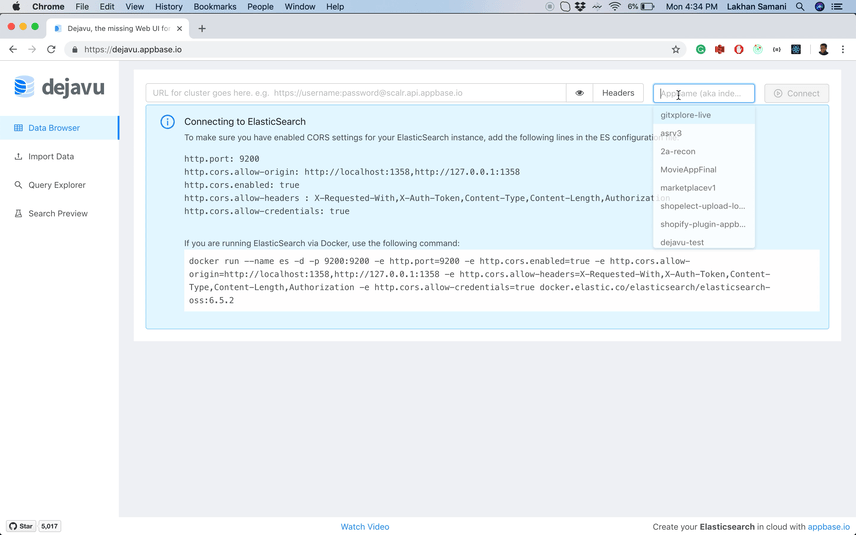
Task: Open the Help menu
Action: pyautogui.click(x=335, y=7)
